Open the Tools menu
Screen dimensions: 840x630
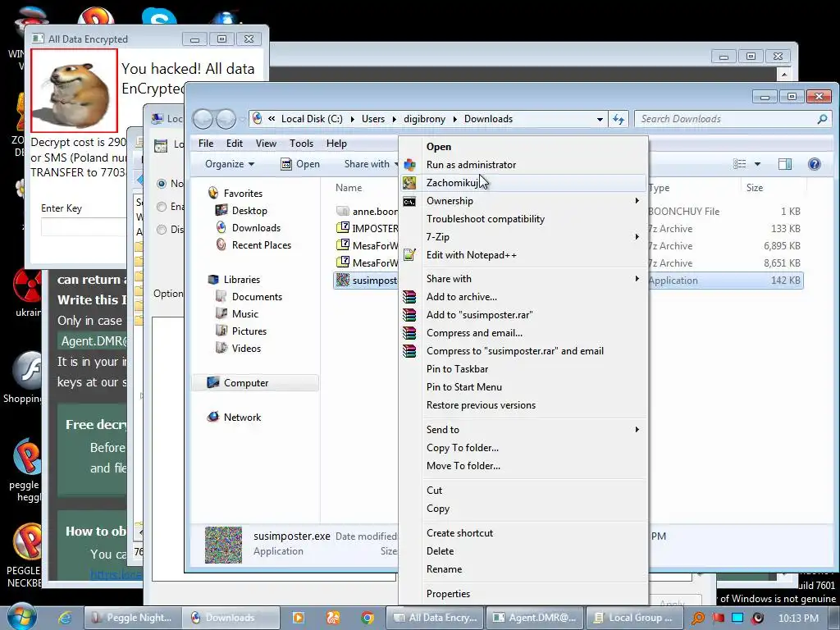point(301,143)
